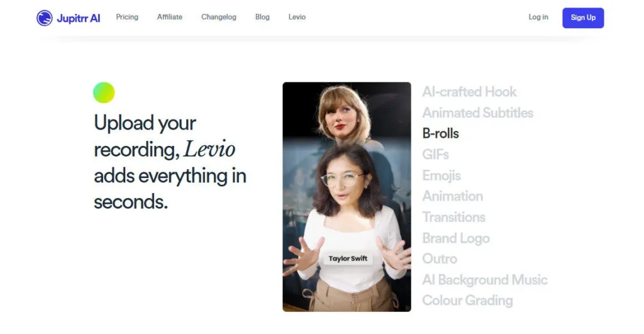
Task: Click the demo video preview thumbnail
Action: [x=347, y=197]
